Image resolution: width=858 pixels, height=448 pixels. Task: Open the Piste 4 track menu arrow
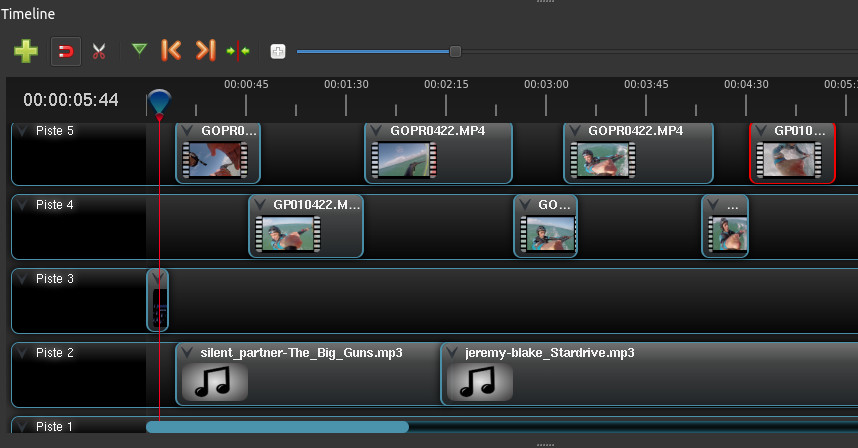(x=23, y=205)
